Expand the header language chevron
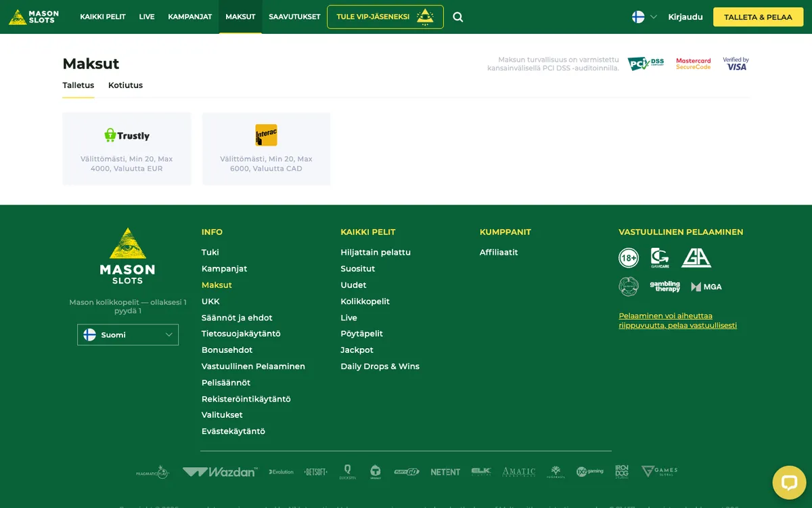This screenshot has width=812, height=508. coord(654,17)
